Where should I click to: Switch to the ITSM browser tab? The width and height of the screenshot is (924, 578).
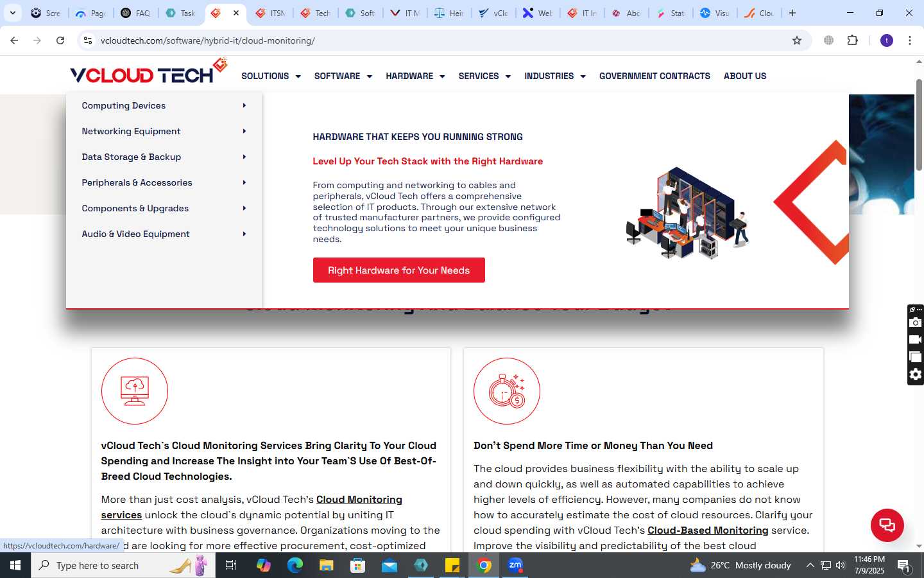click(271, 13)
